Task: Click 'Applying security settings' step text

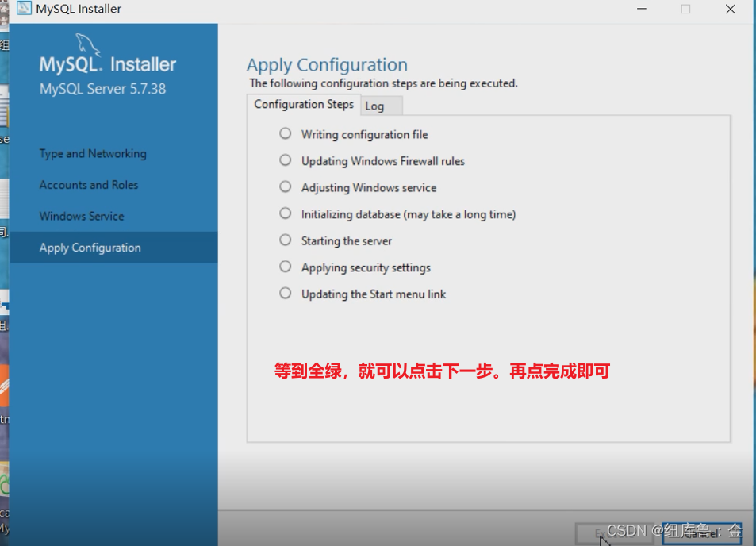Action: point(366,267)
